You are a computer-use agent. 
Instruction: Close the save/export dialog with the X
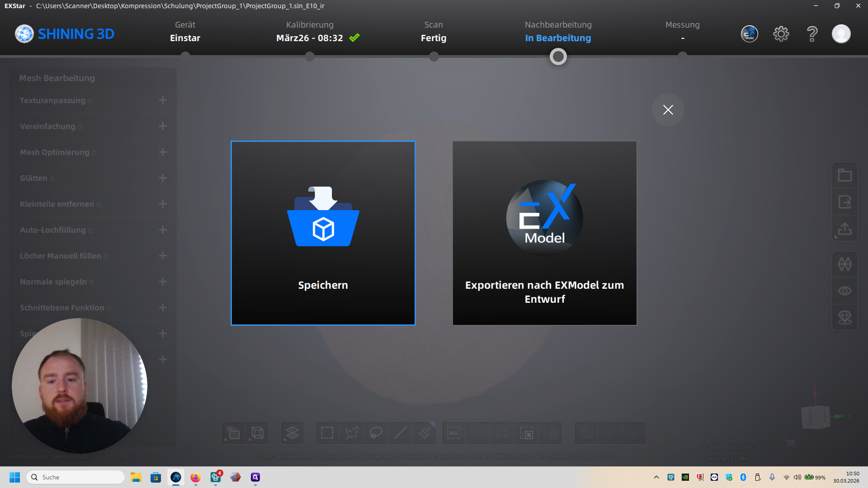668,110
